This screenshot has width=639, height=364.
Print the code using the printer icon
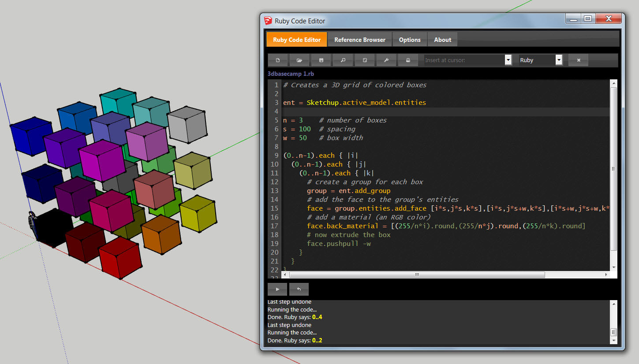408,60
